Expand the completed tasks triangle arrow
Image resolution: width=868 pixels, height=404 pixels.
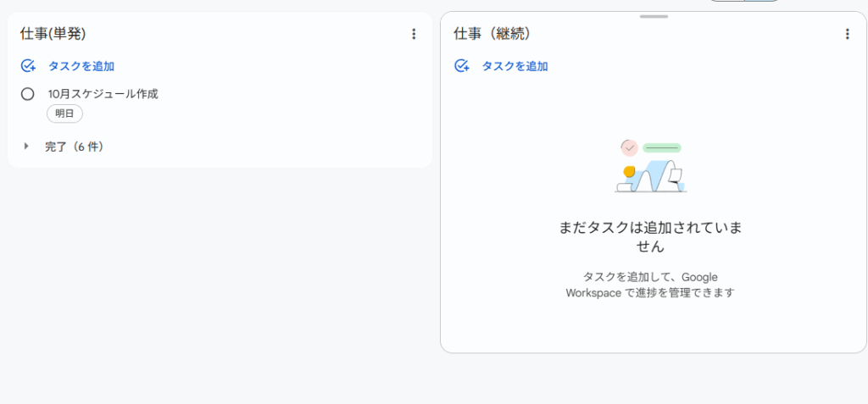tap(26, 147)
